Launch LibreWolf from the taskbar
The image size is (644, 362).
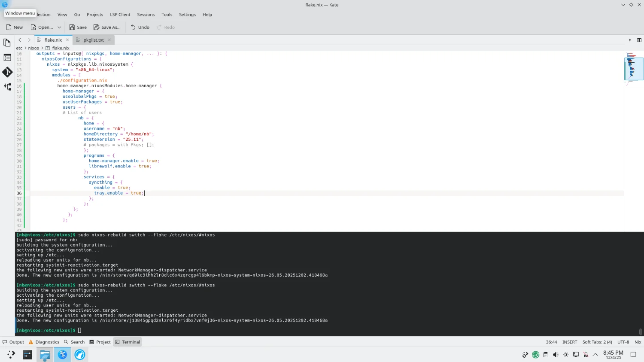(x=80, y=355)
